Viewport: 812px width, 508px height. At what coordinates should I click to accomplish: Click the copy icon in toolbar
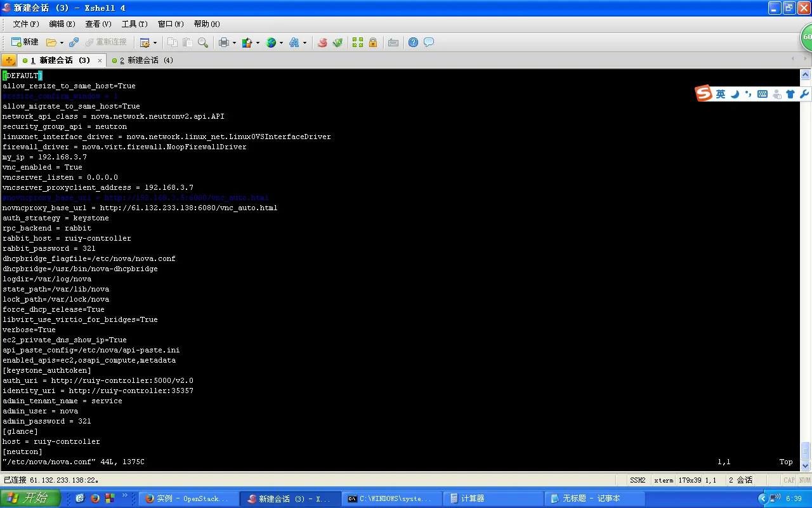[172, 43]
